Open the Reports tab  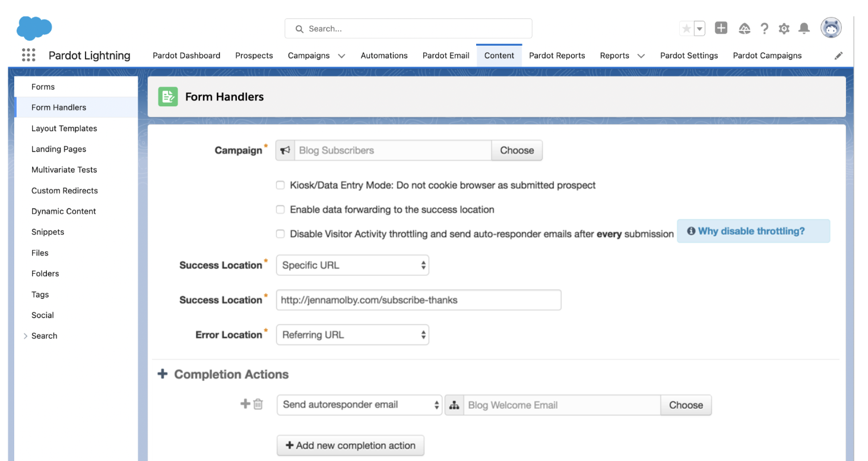(614, 56)
